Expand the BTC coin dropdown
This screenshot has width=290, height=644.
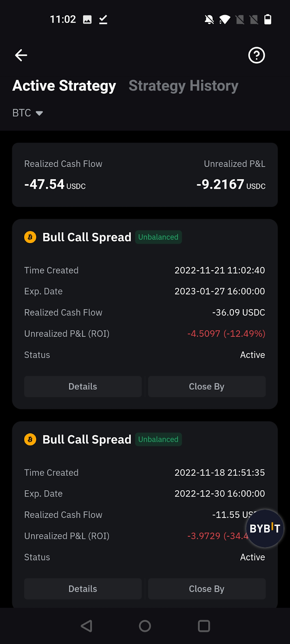28,113
